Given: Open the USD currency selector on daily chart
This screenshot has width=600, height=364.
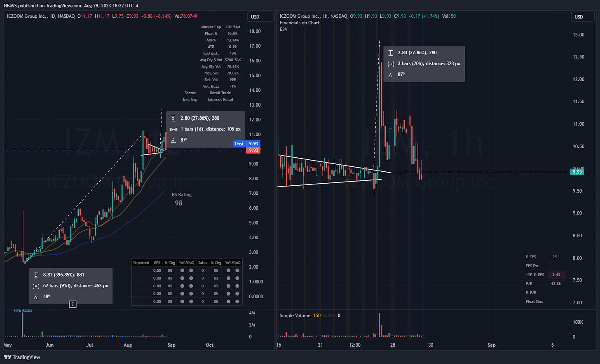Looking at the screenshot, I should [260, 16].
